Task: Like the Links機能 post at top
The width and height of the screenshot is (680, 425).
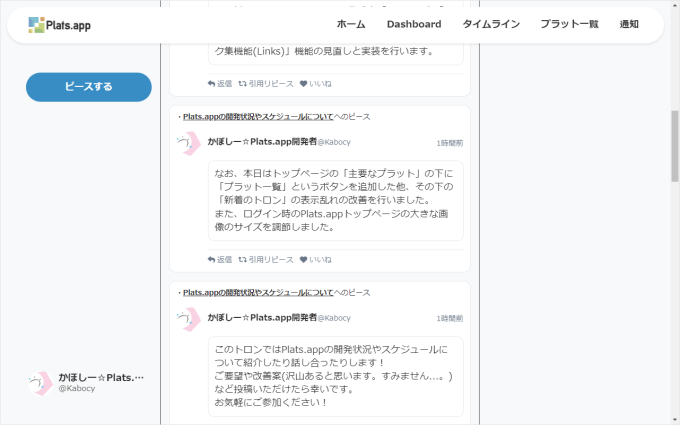Action: tap(316, 84)
